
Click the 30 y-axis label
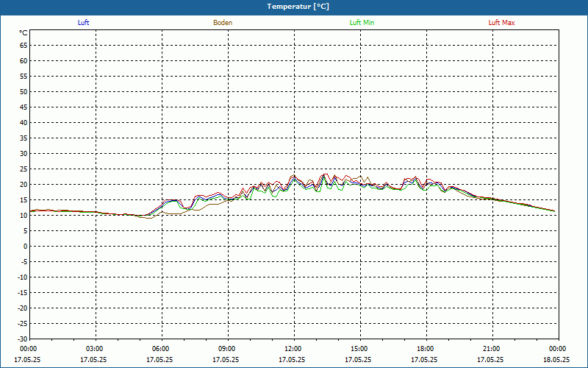[x=24, y=154]
